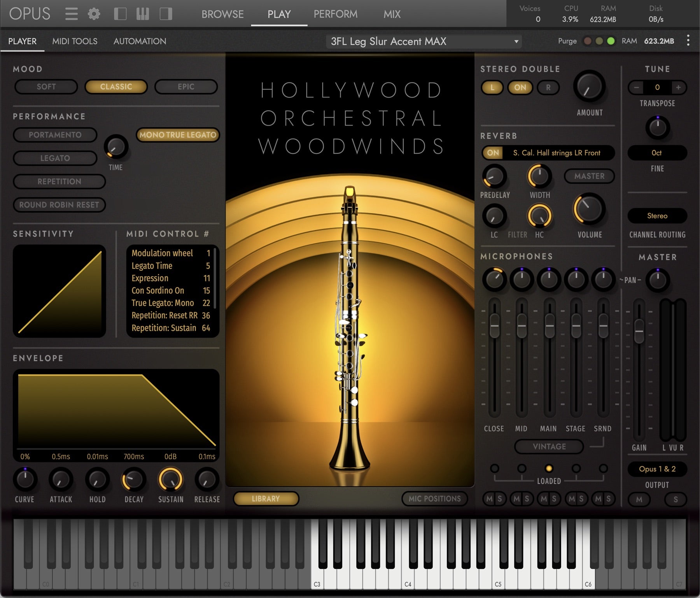
Task: Open MIC POSITIONS view
Action: point(434,499)
